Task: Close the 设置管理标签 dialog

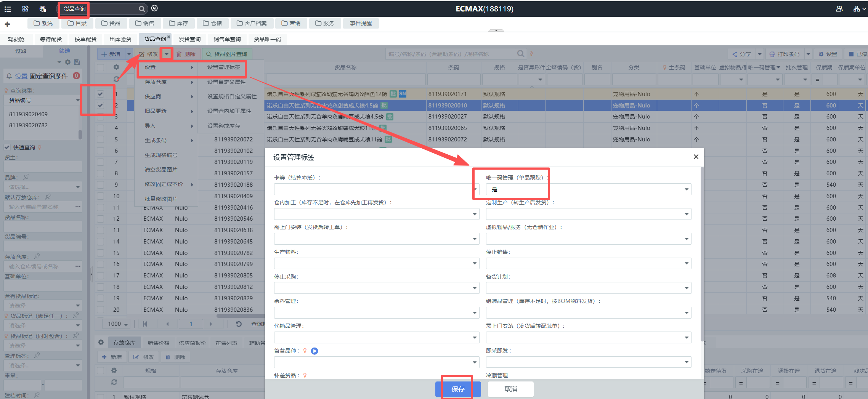Action: coord(696,157)
